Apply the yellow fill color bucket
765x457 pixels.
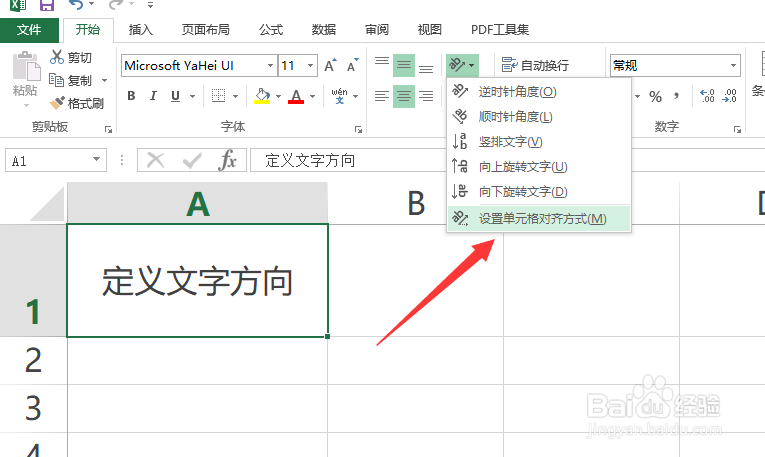coord(262,96)
